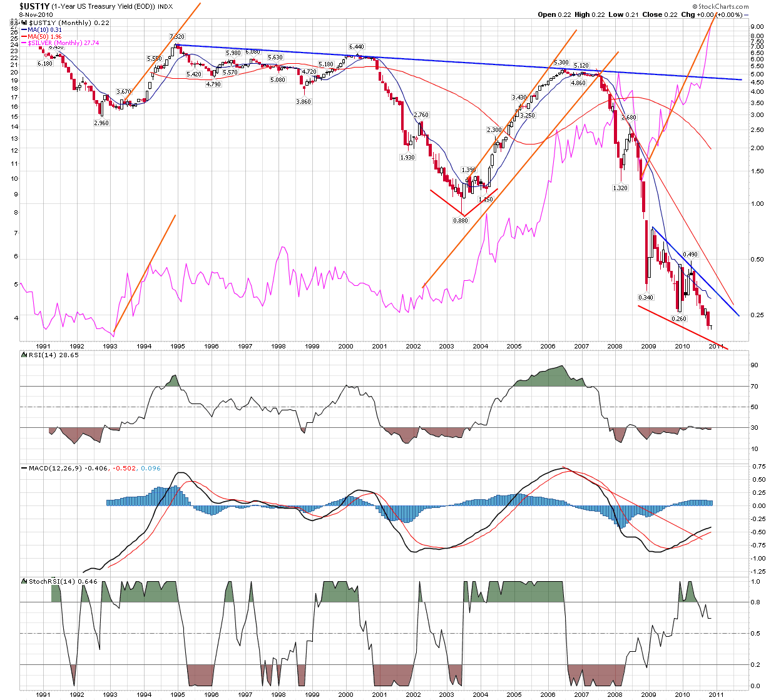Viewport: 776px width, 700px height.
Task: Click the "Low 0.21" quote value
Action: 625,14
